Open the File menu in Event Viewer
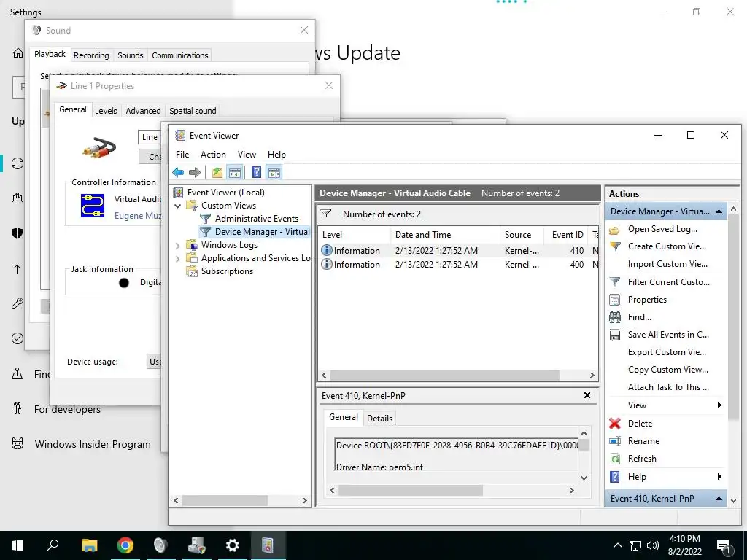747x560 pixels. pyautogui.click(x=182, y=155)
